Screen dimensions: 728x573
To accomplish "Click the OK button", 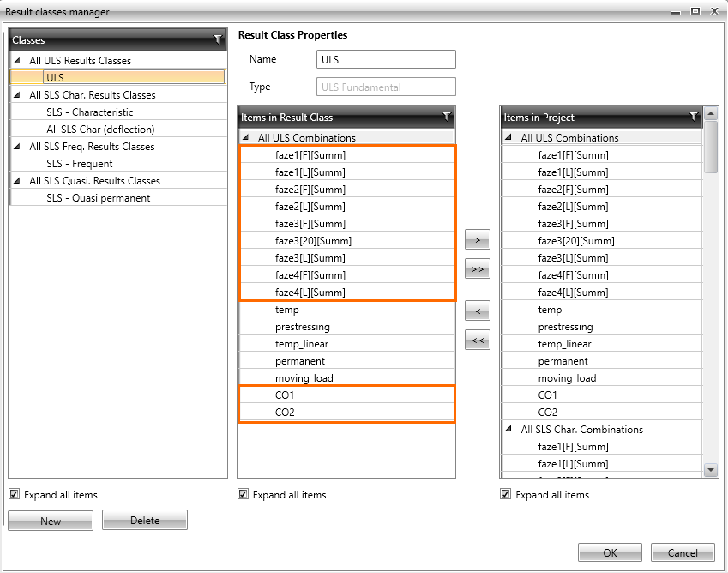I will click(x=610, y=553).
